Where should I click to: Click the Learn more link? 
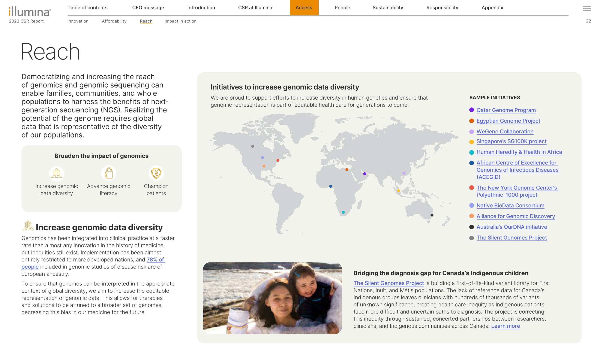tap(505, 326)
